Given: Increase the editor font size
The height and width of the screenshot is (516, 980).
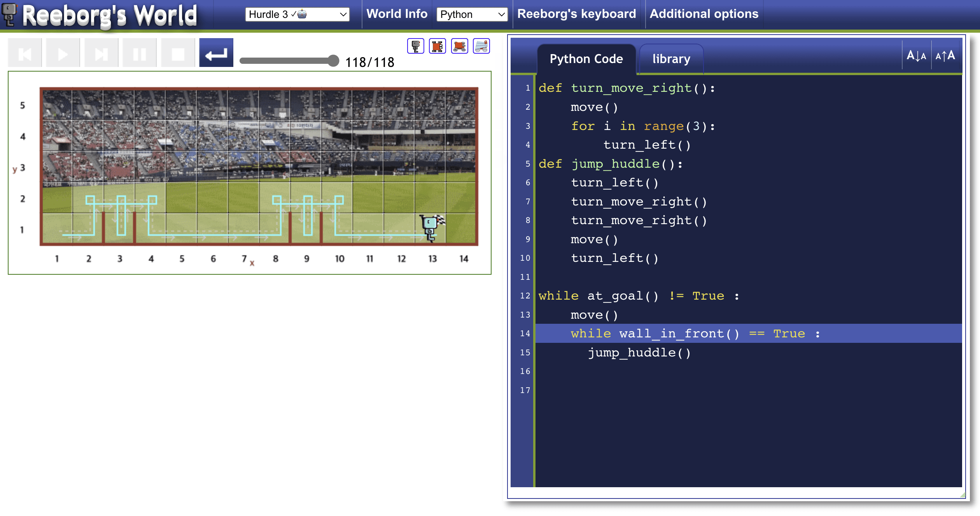Looking at the screenshot, I should click(945, 56).
